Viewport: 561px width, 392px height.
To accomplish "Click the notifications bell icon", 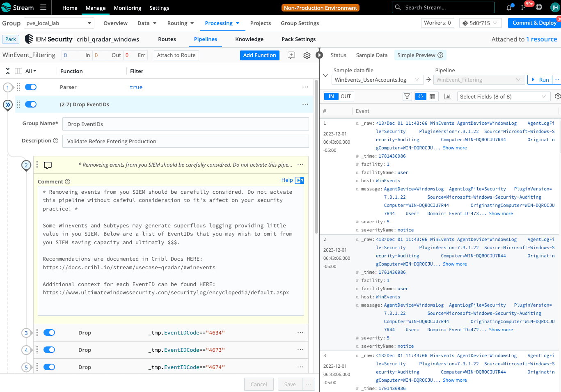I will click(x=509, y=7).
